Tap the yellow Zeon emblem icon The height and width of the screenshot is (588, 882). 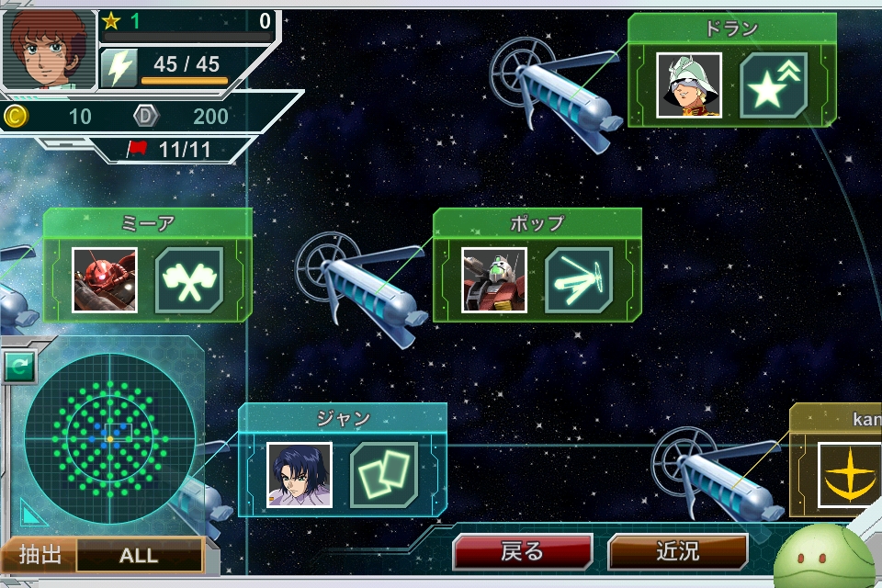pyautogui.click(x=849, y=475)
